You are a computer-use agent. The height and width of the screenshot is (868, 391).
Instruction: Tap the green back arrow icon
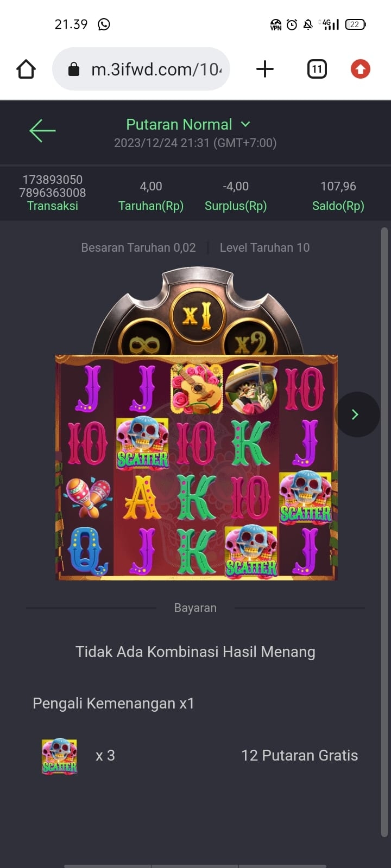click(42, 131)
